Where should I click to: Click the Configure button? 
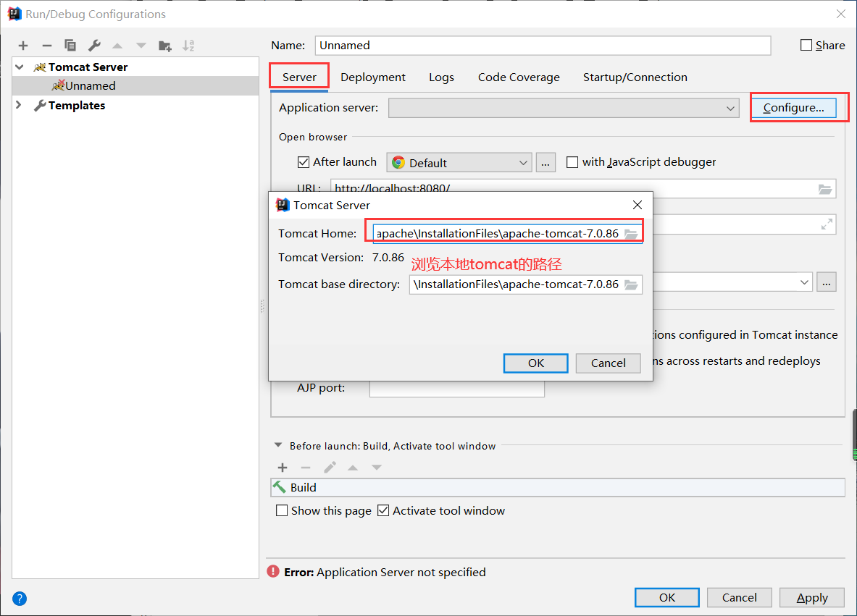tap(795, 107)
